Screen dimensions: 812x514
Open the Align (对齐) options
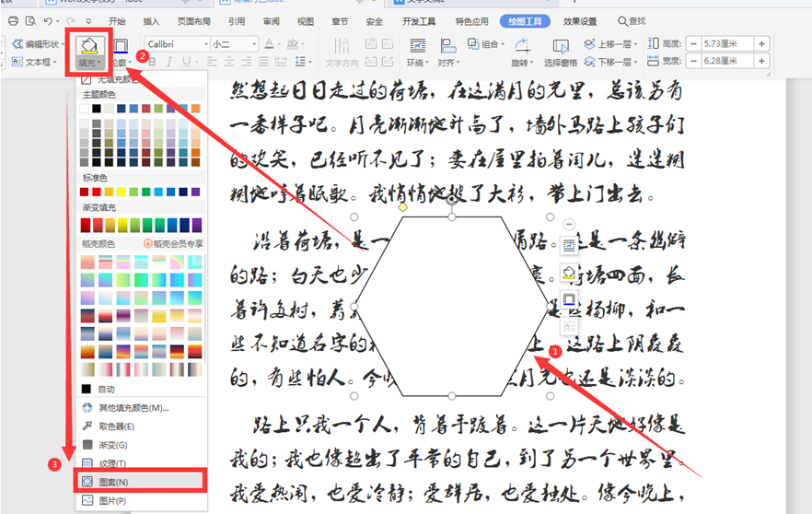tap(448, 53)
